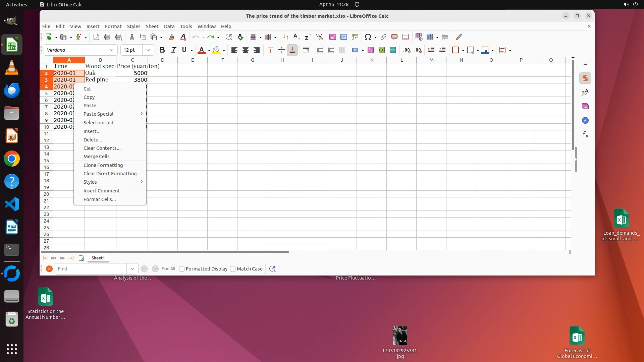Click the Find All button
644x362 pixels.
pyautogui.click(x=168, y=269)
